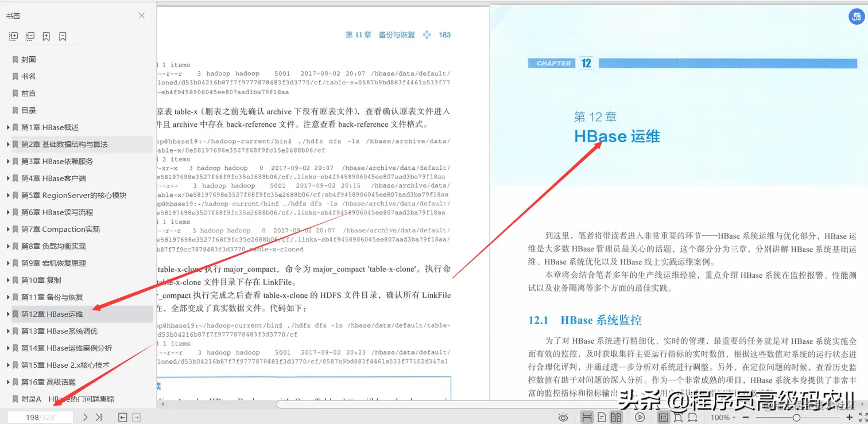Image resolution: width=868 pixels, height=424 pixels.
Task: Expand all bookmarks with the expand-all icon
Action: (x=13, y=36)
